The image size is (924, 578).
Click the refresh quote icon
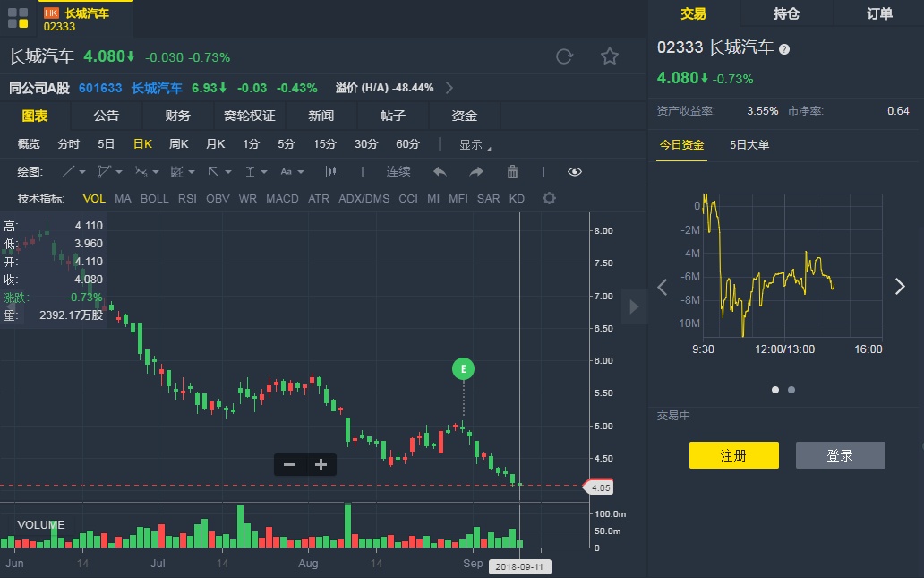(564, 56)
